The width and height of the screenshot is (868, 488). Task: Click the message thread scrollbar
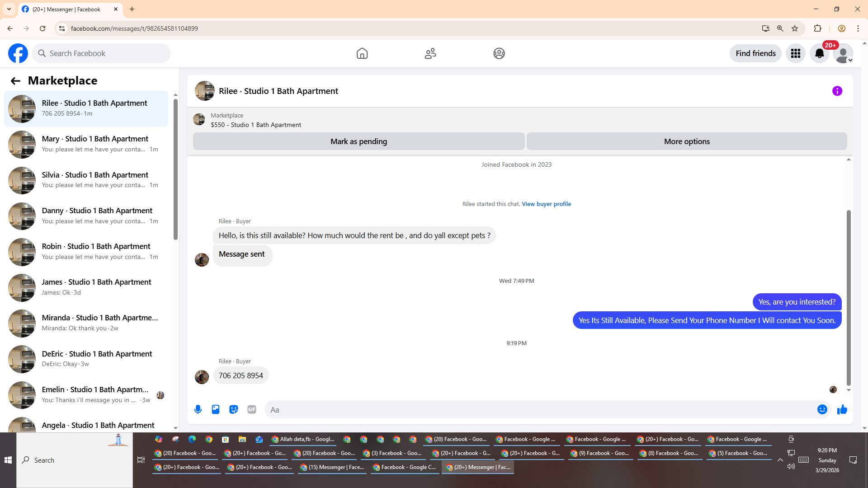pos(849,298)
